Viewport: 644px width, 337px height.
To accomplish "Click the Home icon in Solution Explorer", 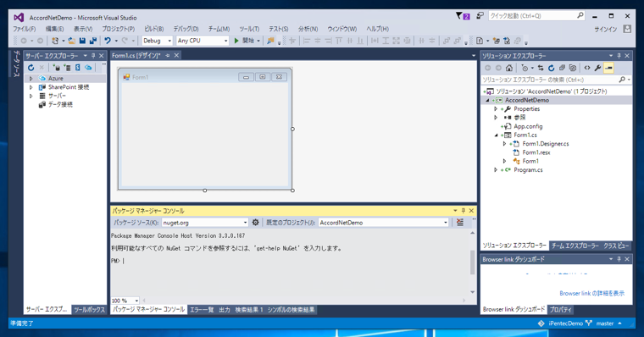I will 509,68.
